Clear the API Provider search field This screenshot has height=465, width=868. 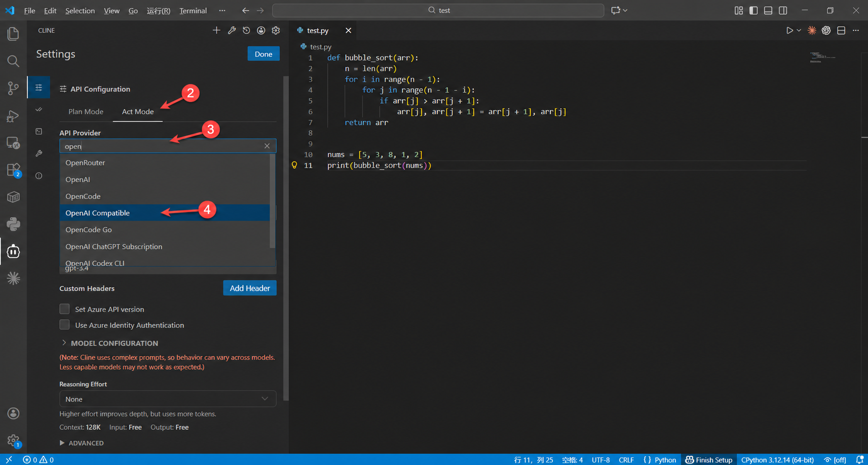click(267, 146)
